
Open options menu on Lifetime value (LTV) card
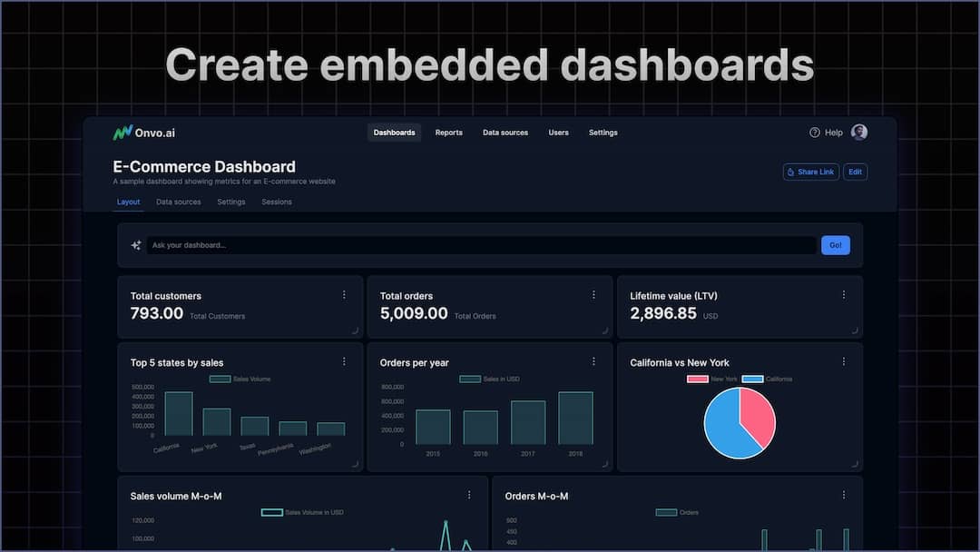tap(844, 294)
